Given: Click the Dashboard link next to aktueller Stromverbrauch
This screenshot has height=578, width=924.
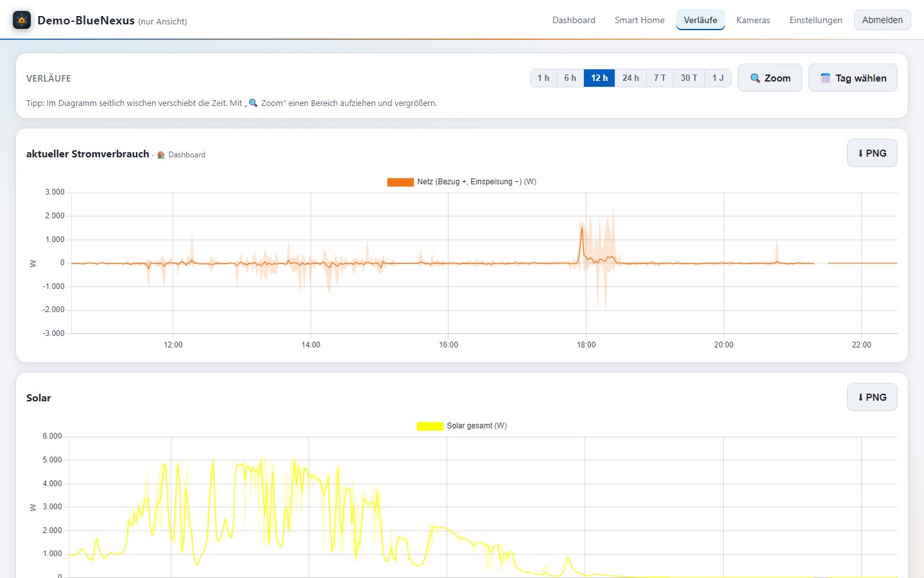Looking at the screenshot, I should click(187, 155).
